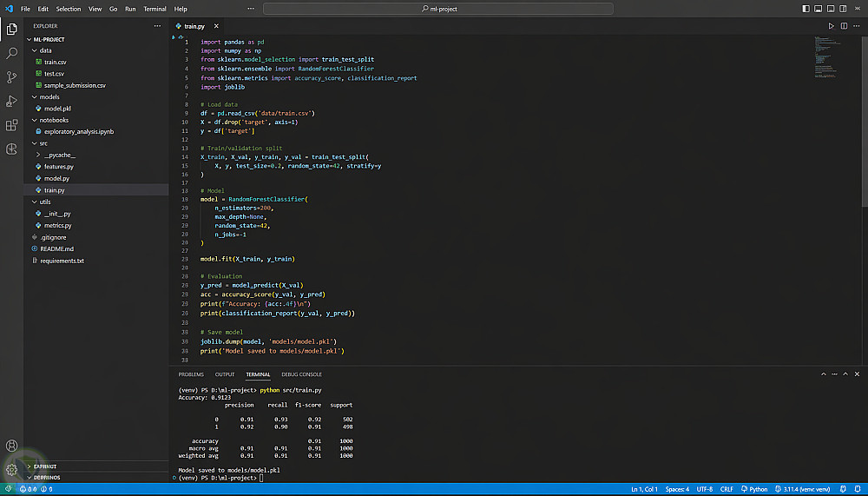Screen dimensions: 868x496
Task: Click the Ln 1, Col 1 status indicator
Action: click(644, 489)
